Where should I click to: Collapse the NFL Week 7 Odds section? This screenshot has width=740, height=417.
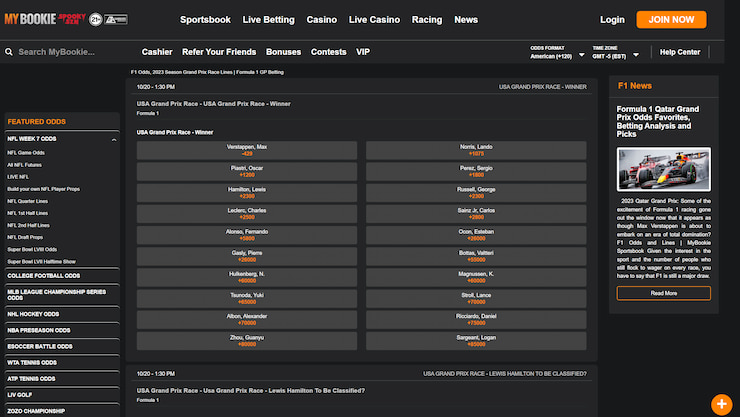tap(114, 140)
